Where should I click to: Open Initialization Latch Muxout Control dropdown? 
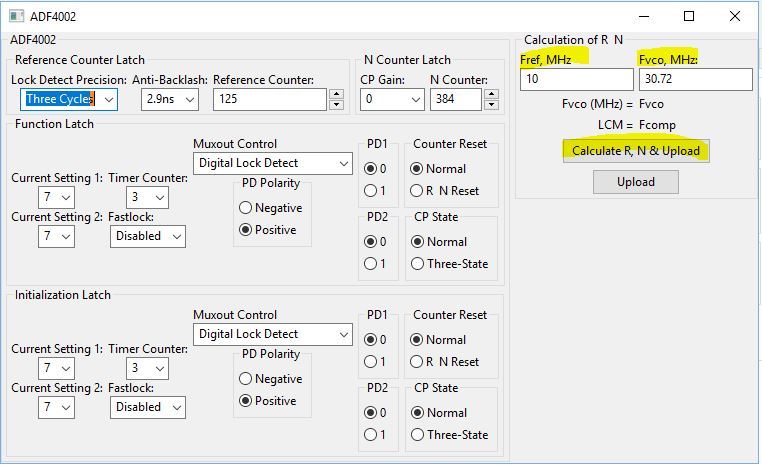(x=273, y=334)
